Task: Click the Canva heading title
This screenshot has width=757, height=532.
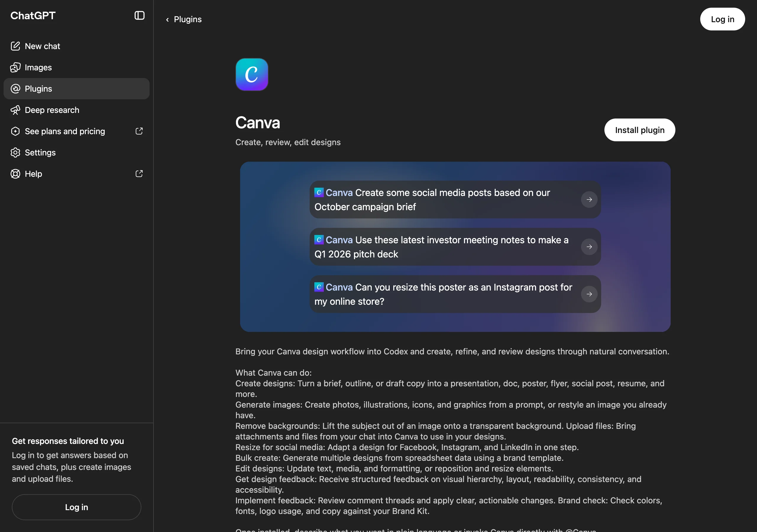Action: [258, 123]
